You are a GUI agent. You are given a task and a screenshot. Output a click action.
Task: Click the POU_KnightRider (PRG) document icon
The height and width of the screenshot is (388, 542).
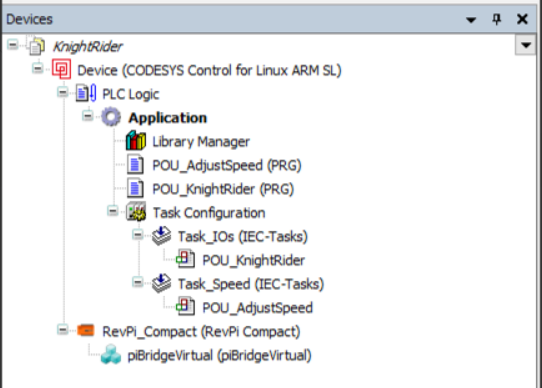[x=135, y=188]
